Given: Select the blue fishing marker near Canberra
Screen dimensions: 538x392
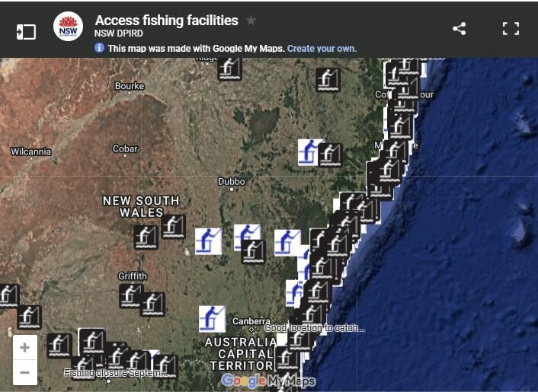Looking at the screenshot, I should 212,318.
